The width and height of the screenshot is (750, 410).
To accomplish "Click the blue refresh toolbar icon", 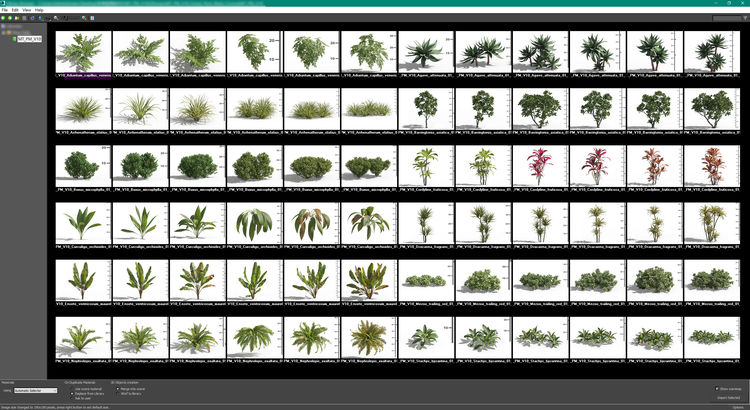I will (x=33, y=18).
